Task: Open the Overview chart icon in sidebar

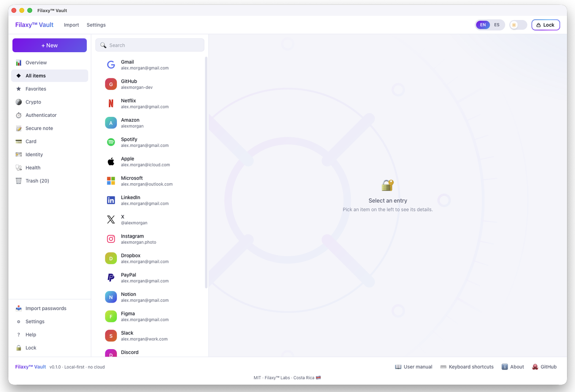Action: point(19,63)
